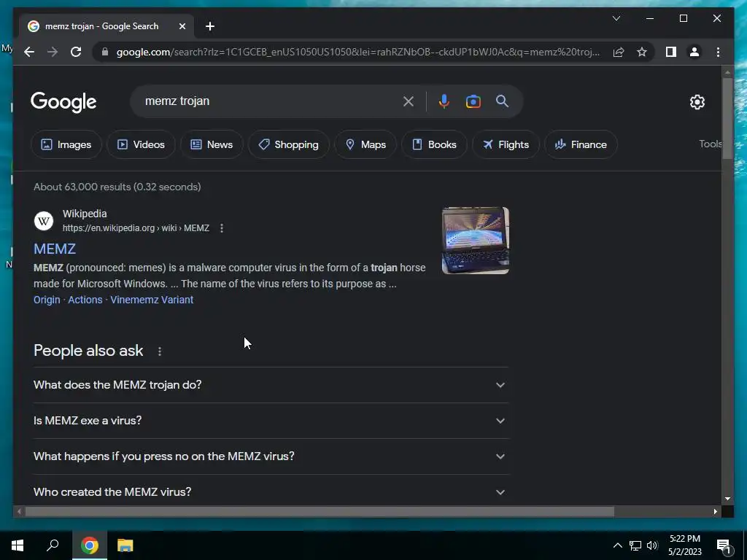The height and width of the screenshot is (560, 747).
Task: Open the taskbar clock and date
Action: (685, 545)
